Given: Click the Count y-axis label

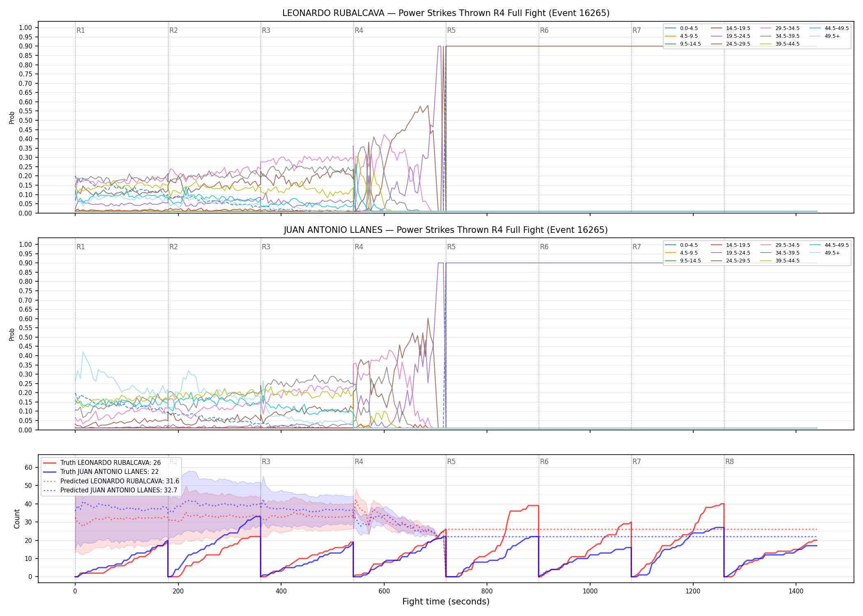Looking at the screenshot, I should click(x=17, y=519).
